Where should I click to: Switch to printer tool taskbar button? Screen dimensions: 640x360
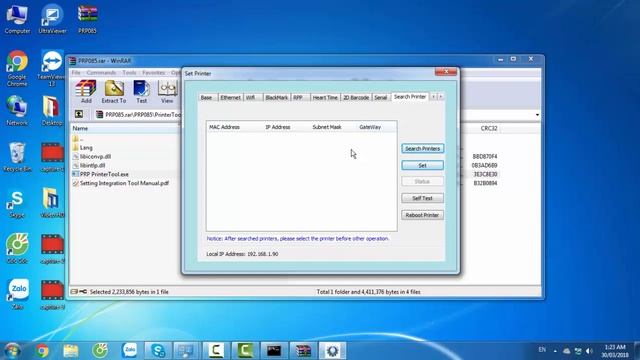(x=332, y=351)
